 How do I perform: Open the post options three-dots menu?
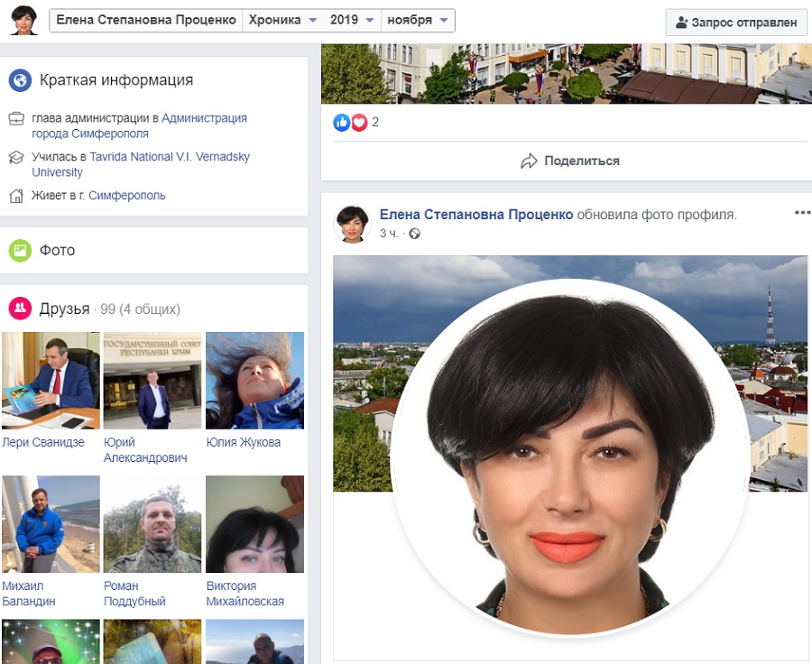click(802, 212)
